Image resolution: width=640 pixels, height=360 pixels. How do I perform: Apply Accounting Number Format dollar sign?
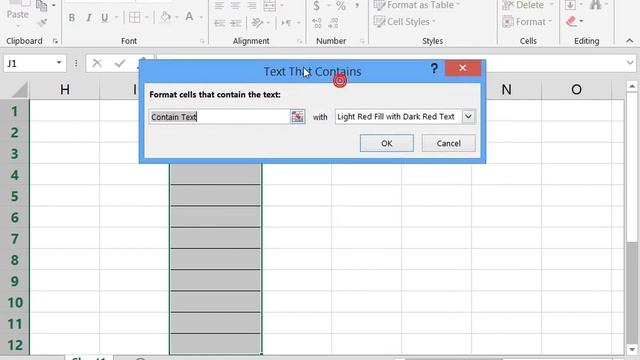point(316,6)
